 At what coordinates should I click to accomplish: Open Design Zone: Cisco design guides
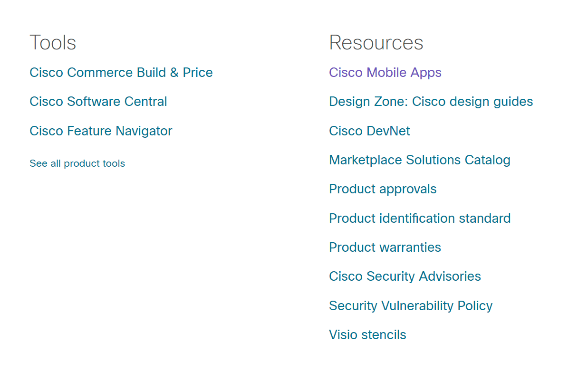431,101
